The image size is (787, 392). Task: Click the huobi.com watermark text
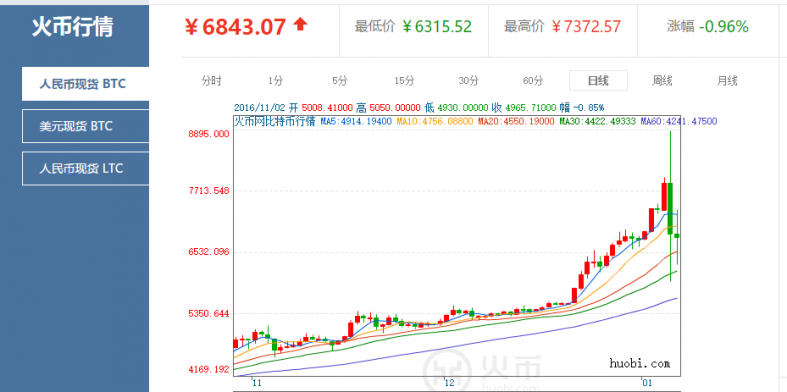tap(639, 362)
